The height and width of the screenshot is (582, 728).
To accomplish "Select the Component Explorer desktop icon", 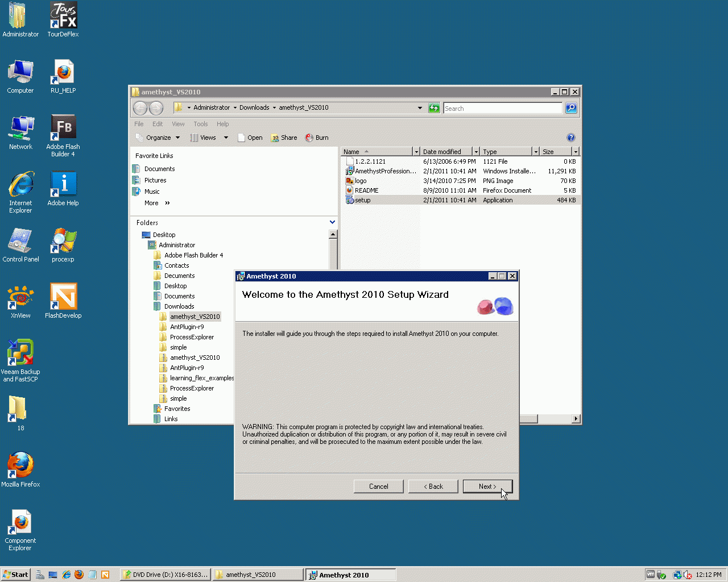I will 20,530.
